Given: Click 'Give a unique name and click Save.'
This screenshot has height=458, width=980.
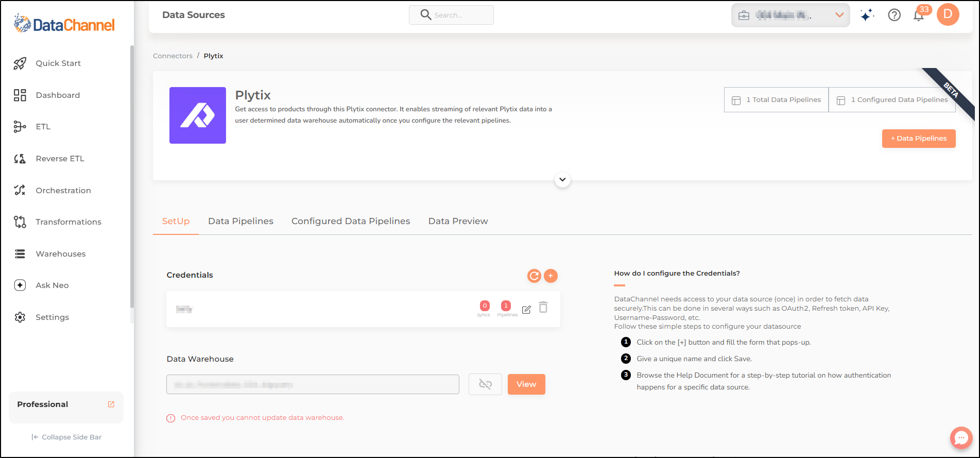Looking at the screenshot, I should pyautogui.click(x=694, y=359).
